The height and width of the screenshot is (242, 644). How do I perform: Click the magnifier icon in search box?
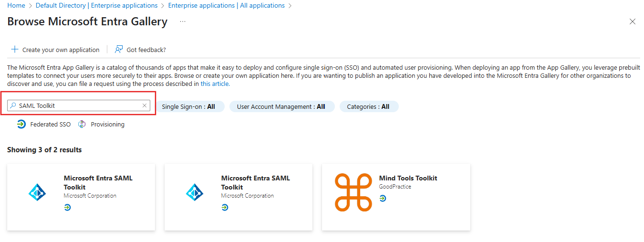coord(13,105)
